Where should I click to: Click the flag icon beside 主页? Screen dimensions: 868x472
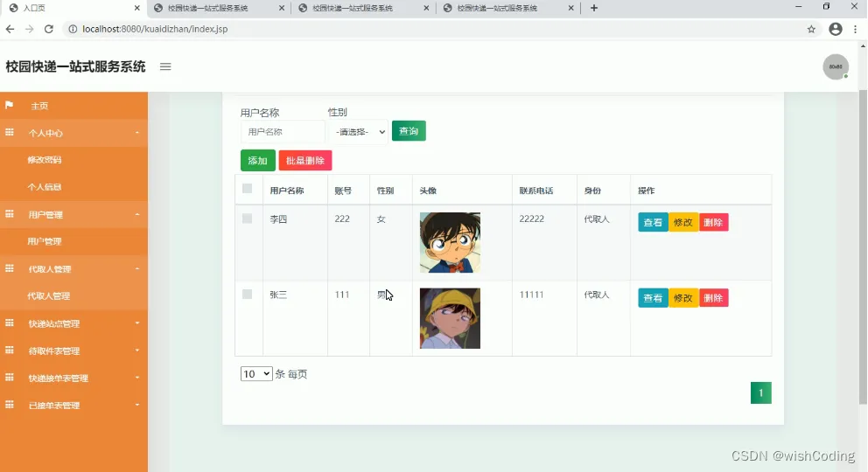(10, 105)
